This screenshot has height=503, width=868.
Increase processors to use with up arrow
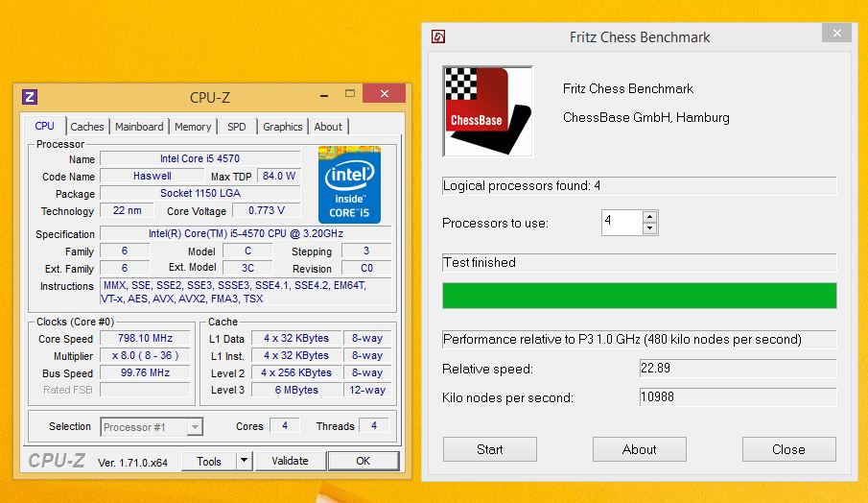650,217
